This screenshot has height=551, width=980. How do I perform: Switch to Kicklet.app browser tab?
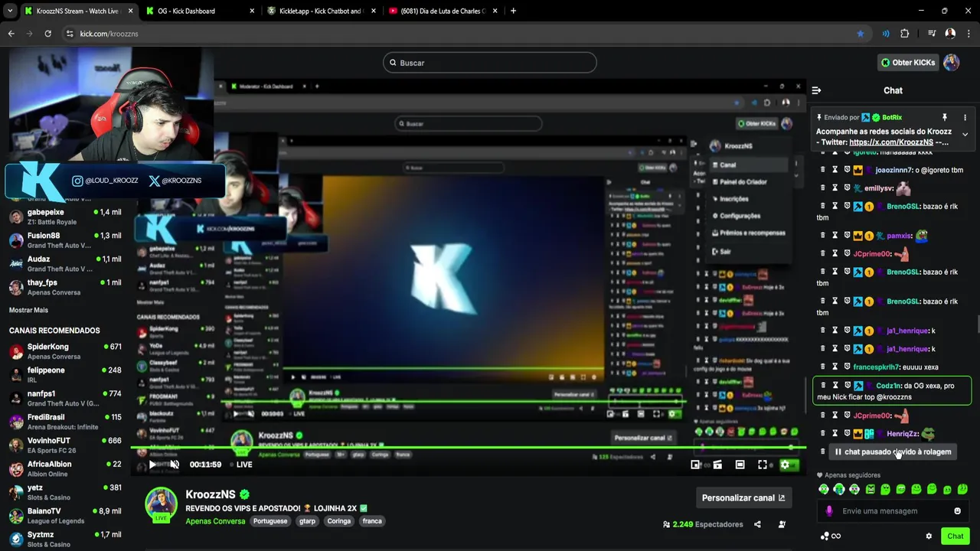click(321, 11)
